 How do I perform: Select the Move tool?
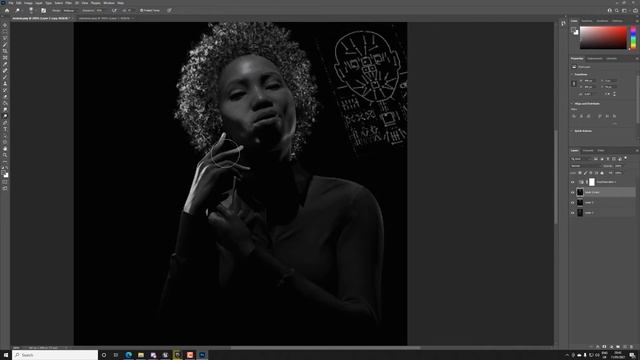(5, 25)
